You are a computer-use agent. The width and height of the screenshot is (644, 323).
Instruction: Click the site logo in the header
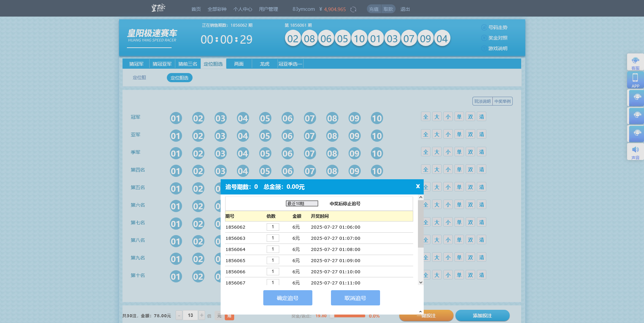[158, 8]
